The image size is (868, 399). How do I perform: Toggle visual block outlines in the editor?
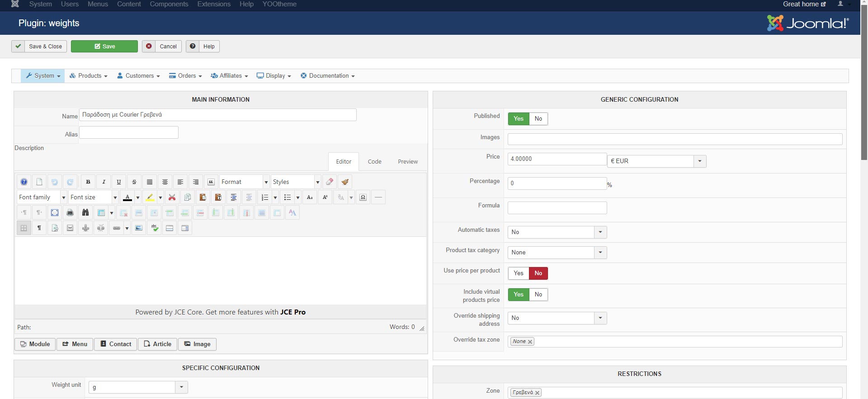coord(24,228)
